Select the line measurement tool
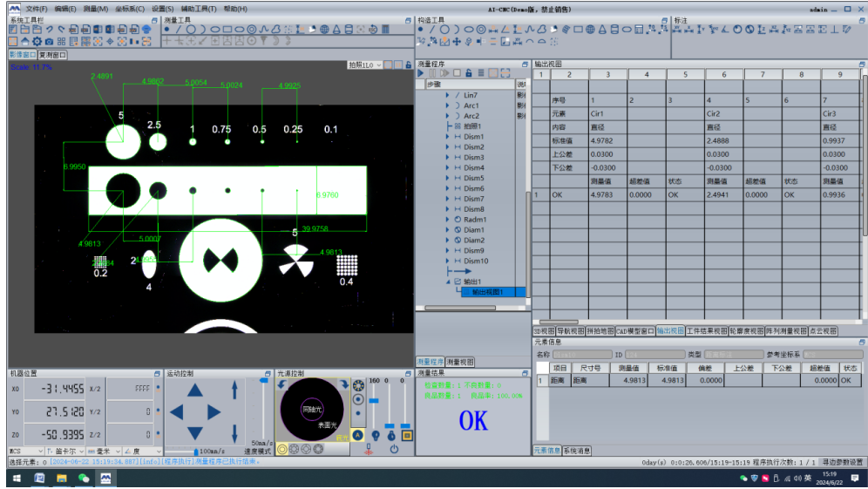The width and height of the screenshot is (868, 489). coord(179,29)
